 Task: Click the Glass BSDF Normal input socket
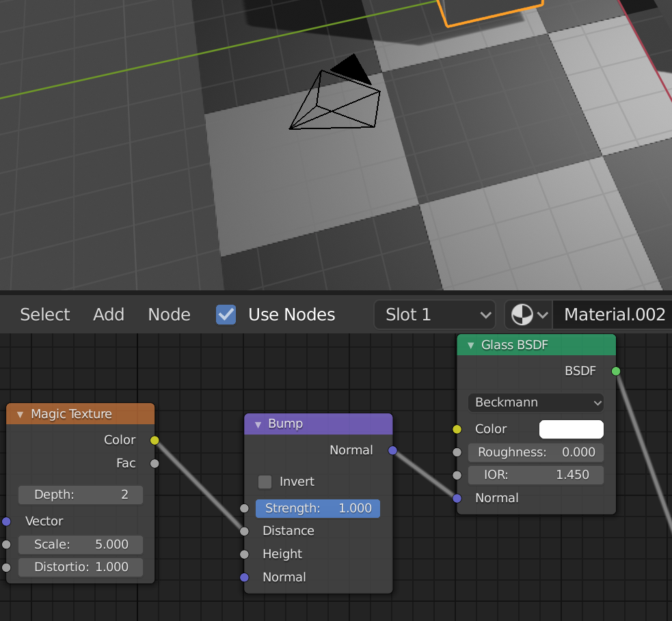(457, 498)
